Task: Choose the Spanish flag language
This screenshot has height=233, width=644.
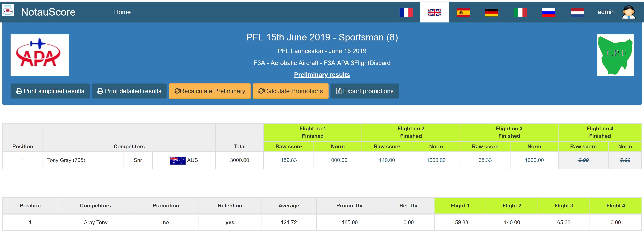Action: click(463, 12)
